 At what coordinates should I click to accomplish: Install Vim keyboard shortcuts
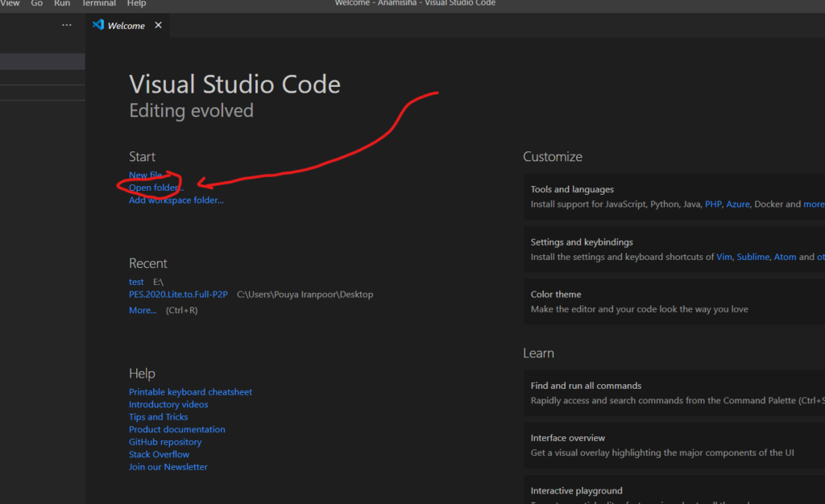[x=724, y=257]
